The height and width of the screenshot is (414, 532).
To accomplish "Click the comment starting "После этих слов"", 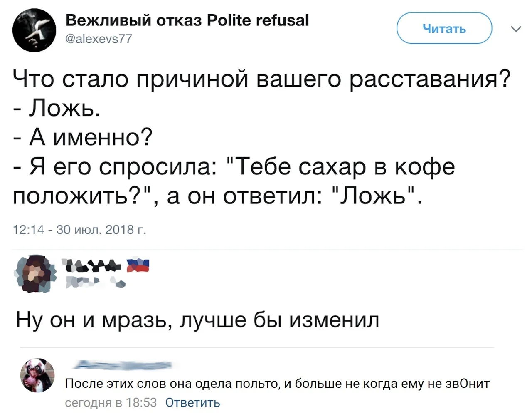I will click(x=277, y=383).
